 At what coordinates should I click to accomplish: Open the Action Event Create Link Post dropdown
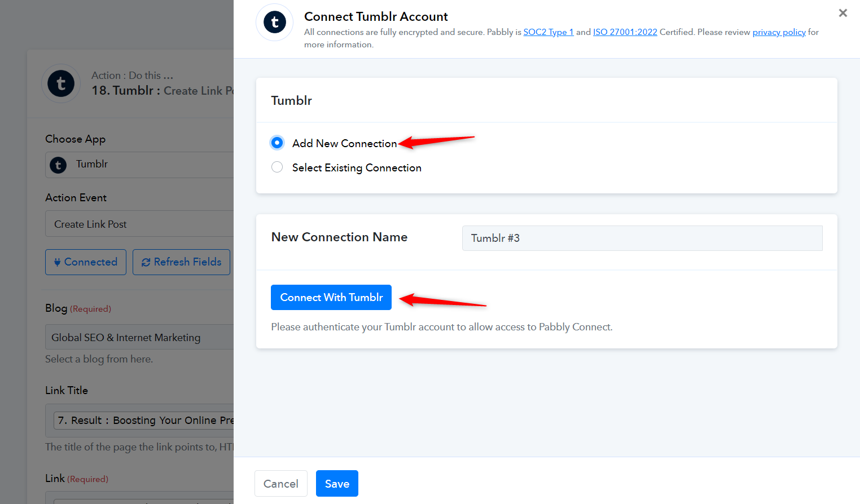139,224
